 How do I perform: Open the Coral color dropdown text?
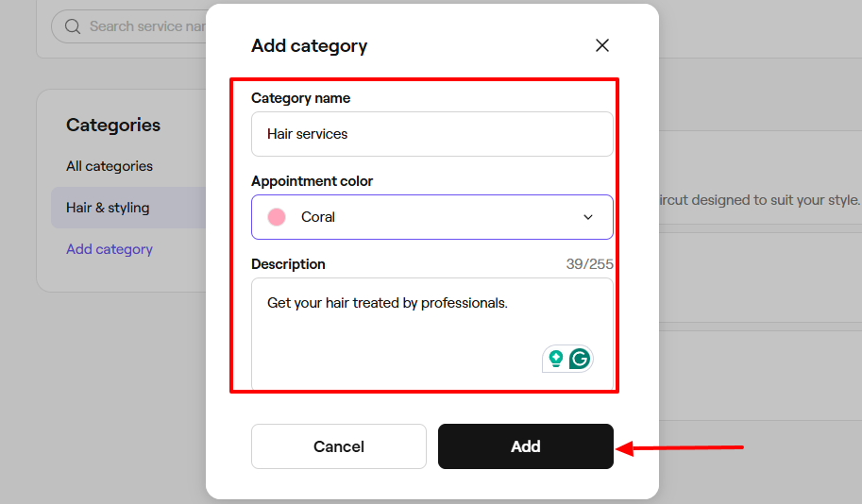pyautogui.click(x=318, y=217)
